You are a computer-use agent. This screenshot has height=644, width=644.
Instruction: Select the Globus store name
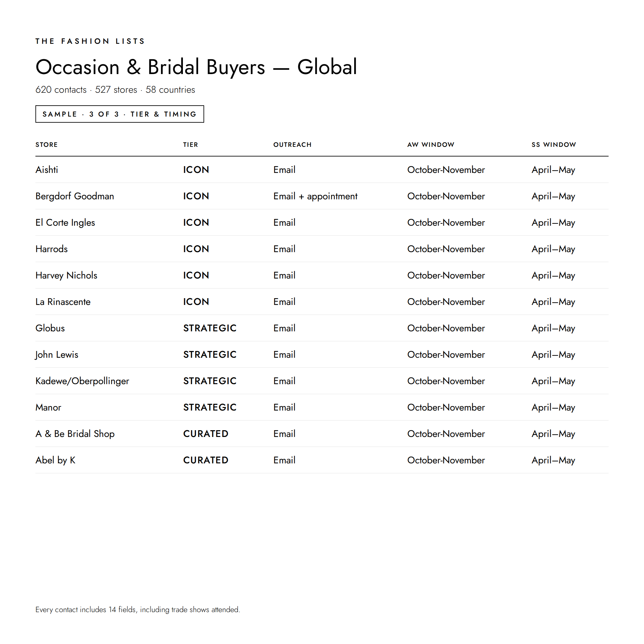(50, 328)
